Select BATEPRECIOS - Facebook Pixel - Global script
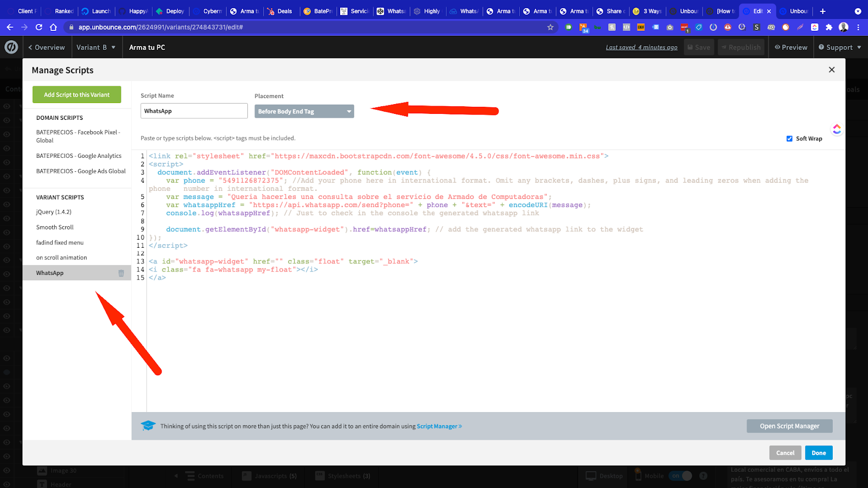The image size is (868, 488). pos(77,136)
